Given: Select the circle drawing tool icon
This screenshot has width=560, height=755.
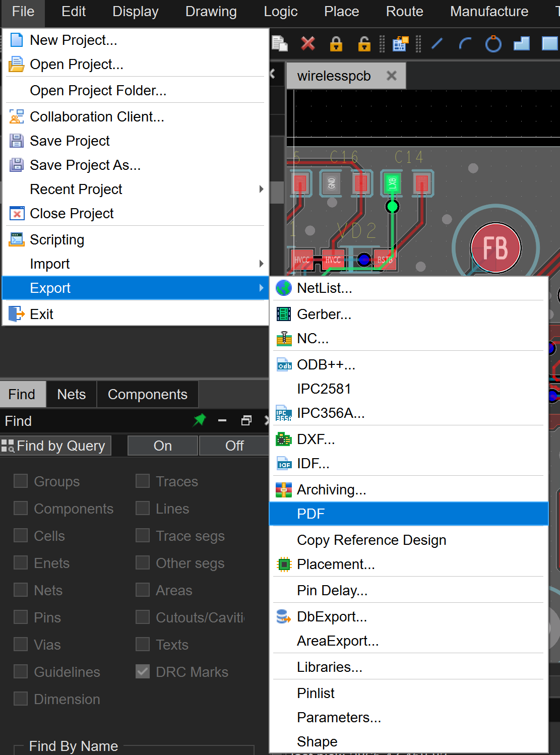Looking at the screenshot, I should pos(493,44).
